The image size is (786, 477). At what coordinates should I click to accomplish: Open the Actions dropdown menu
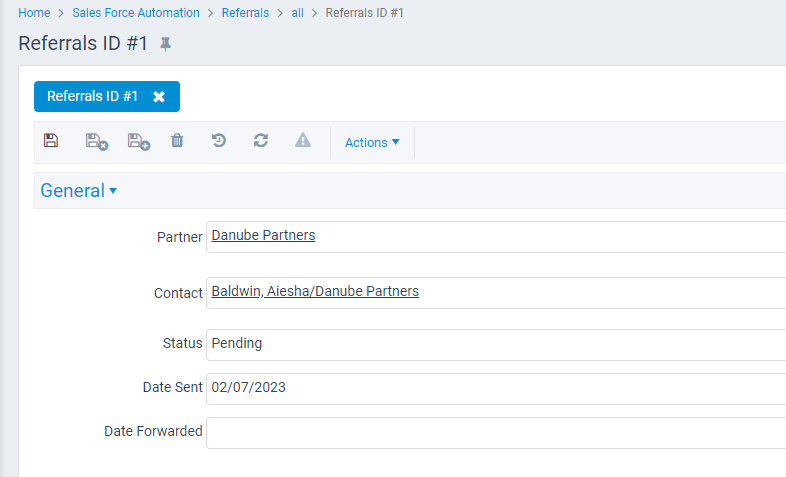(372, 143)
